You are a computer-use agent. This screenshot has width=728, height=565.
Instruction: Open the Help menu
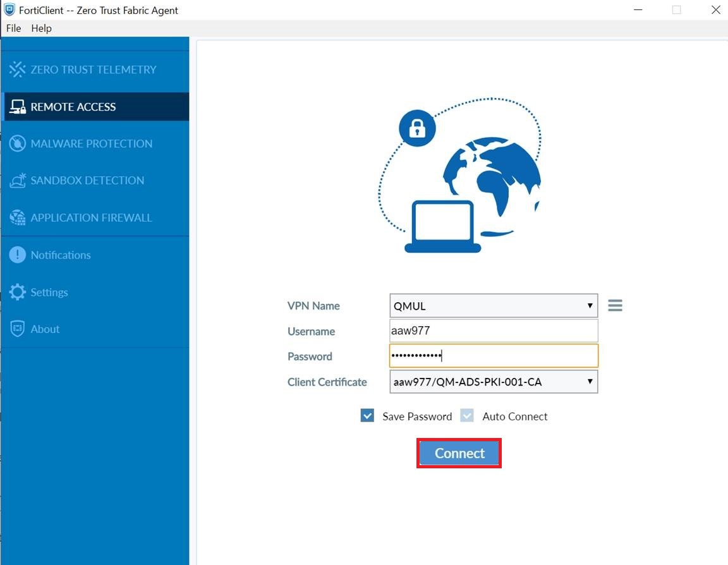[x=41, y=28]
